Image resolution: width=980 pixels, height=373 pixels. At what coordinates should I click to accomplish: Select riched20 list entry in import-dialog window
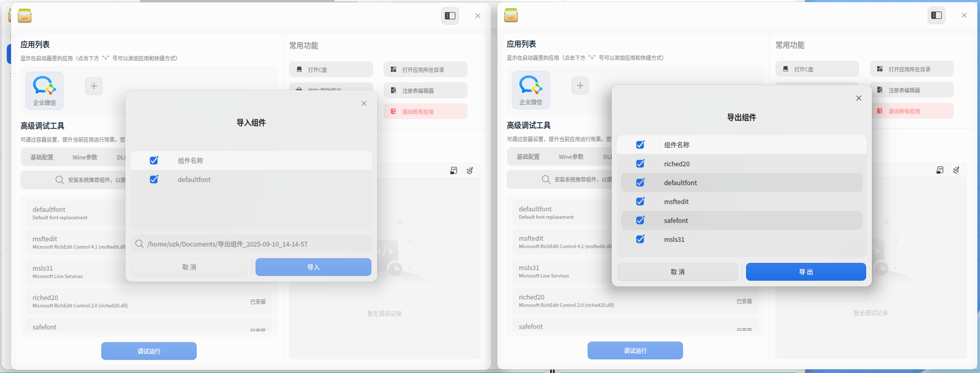(149, 301)
